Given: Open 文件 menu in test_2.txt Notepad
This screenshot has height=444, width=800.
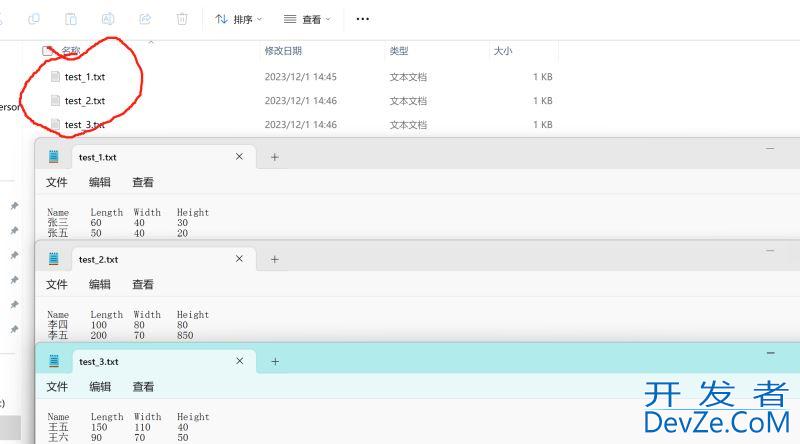Looking at the screenshot, I should (57, 284).
